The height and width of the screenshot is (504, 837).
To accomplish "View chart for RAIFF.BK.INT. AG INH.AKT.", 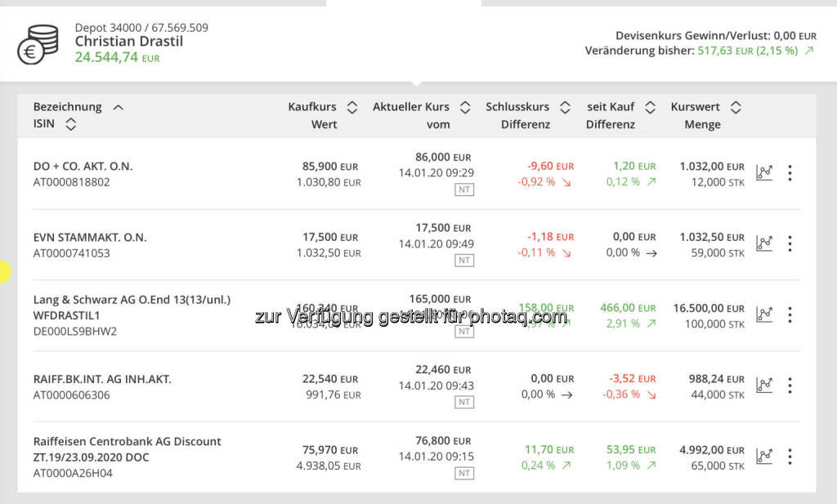I will click(764, 385).
